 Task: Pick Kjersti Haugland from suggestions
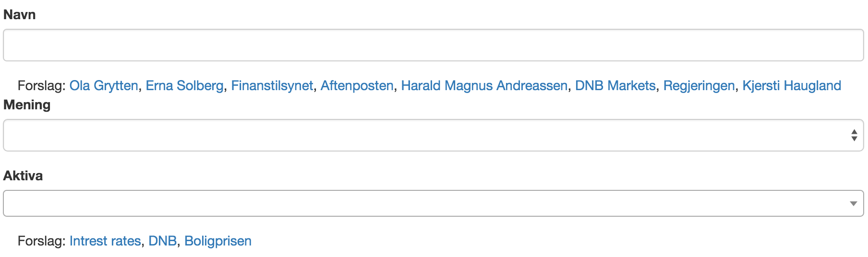(791, 86)
